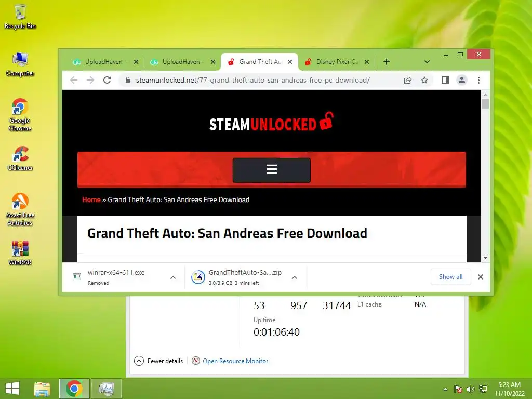Click the SteamUnlocked logo
Viewport: 532px width, 399px height.
click(x=271, y=122)
